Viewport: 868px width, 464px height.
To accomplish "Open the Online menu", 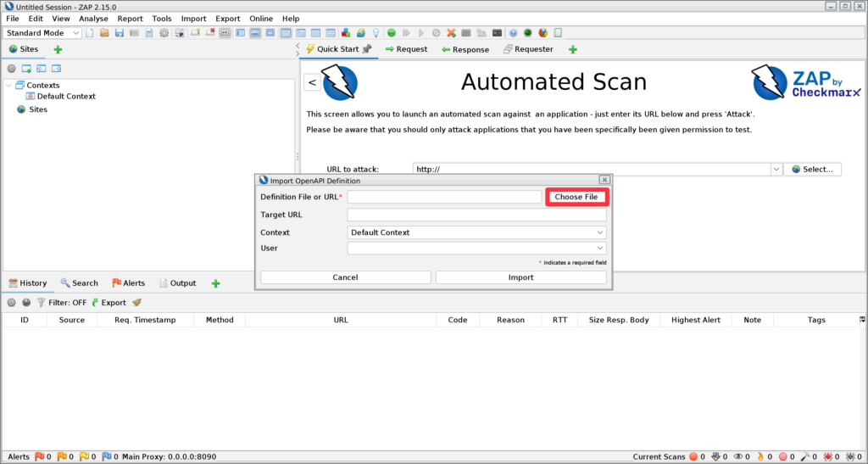I will 261,19.
